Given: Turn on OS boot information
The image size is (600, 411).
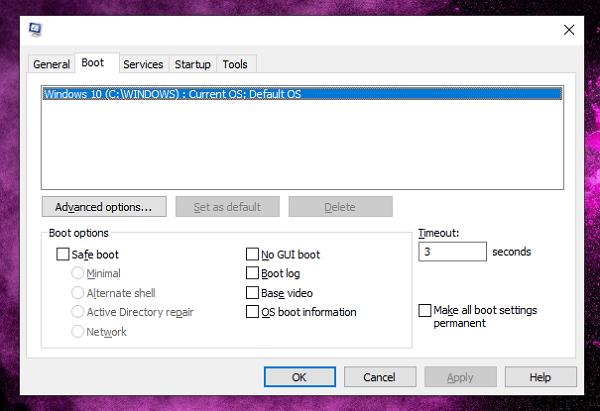Looking at the screenshot, I should click(253, 312).
